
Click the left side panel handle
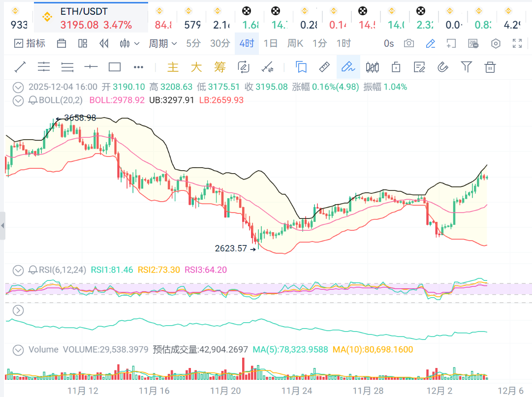click(x=2, y=226)
